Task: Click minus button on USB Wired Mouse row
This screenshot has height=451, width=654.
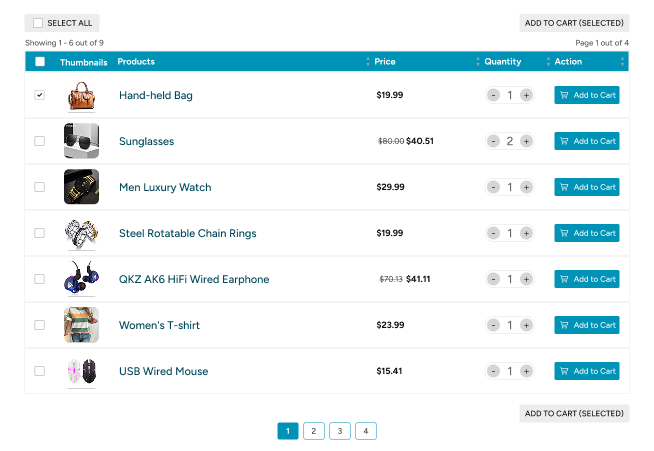Action: [x=493, y=371]
